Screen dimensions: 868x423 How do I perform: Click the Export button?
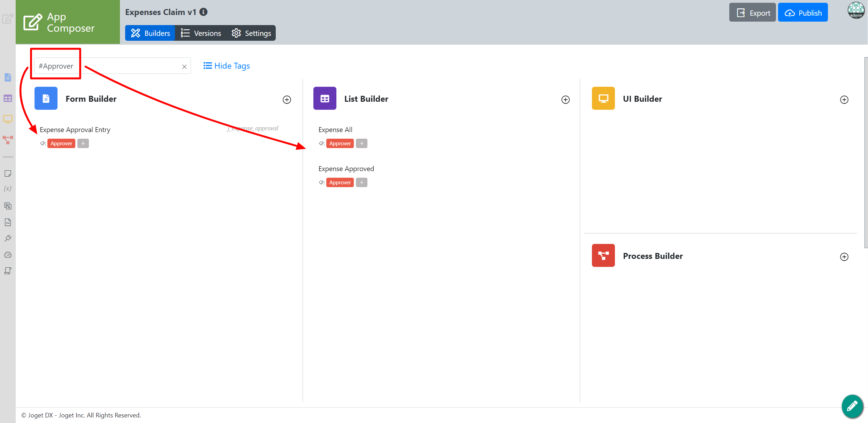(753, 13)
